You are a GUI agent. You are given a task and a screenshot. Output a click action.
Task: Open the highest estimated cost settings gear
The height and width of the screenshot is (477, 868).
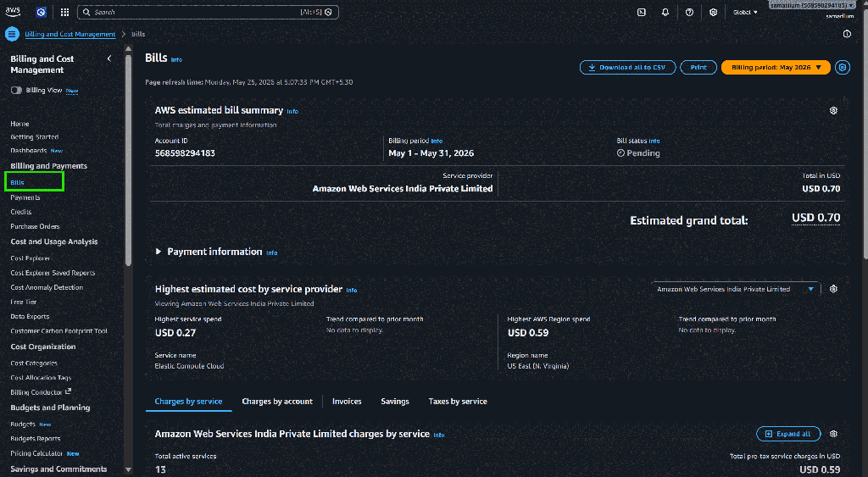[833, 289]
